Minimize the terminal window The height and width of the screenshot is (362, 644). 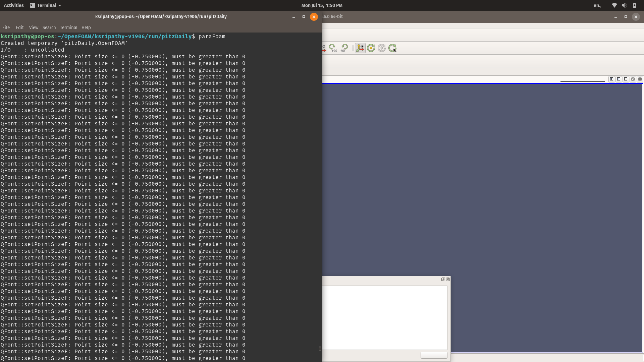point(294,17)
